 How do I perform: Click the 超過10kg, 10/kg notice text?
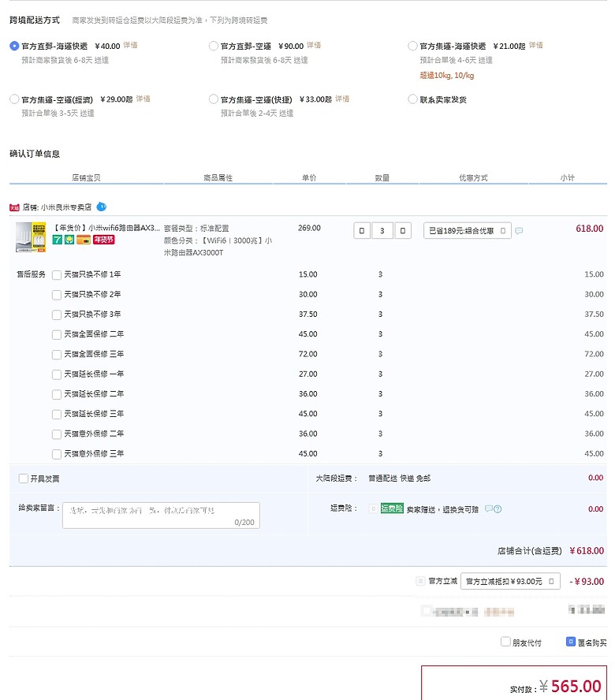[x=446, y=76]
